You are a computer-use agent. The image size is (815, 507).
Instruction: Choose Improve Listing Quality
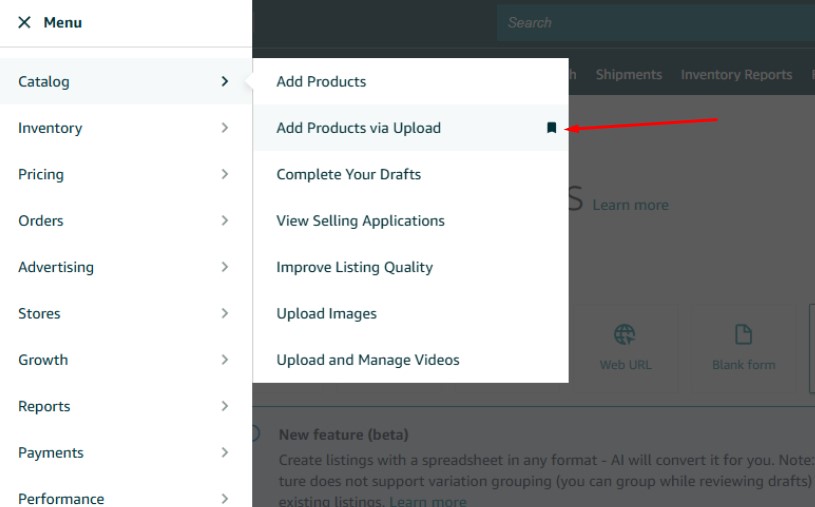pos(411,267)
